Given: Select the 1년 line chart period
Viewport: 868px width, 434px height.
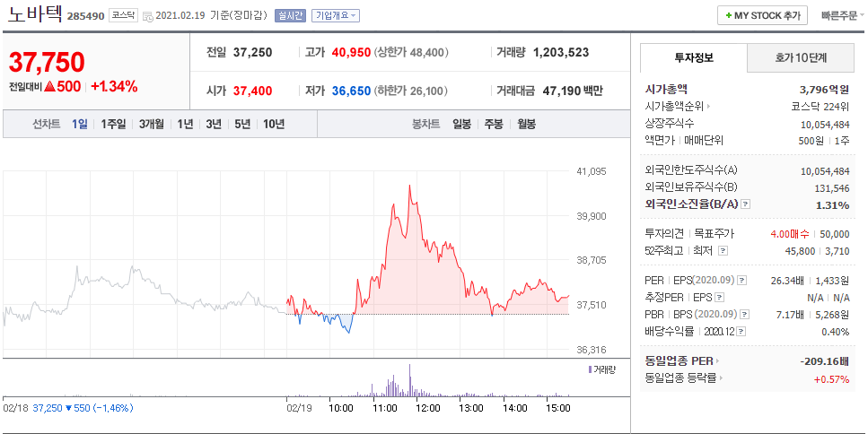Looking at the screenshot, I should coord(185,124).
